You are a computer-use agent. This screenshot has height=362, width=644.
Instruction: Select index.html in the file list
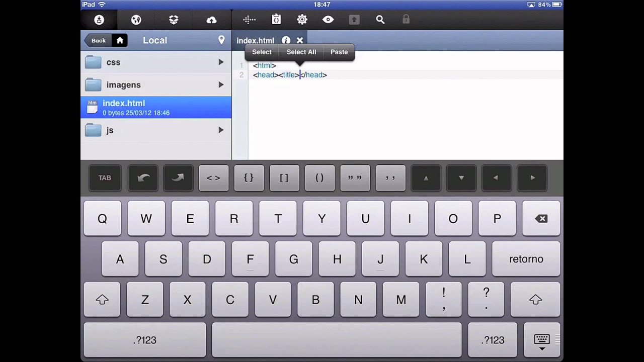[156, 107]
